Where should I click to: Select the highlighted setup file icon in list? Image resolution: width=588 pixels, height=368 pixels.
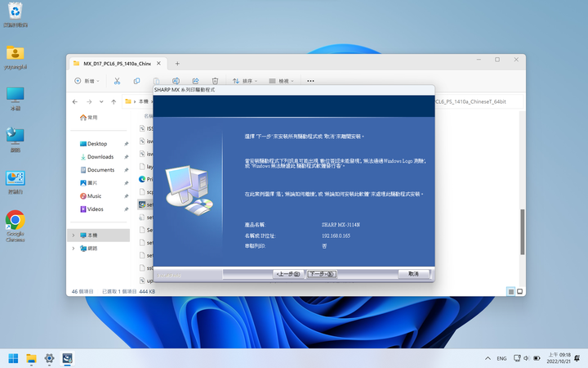[142, 204]
